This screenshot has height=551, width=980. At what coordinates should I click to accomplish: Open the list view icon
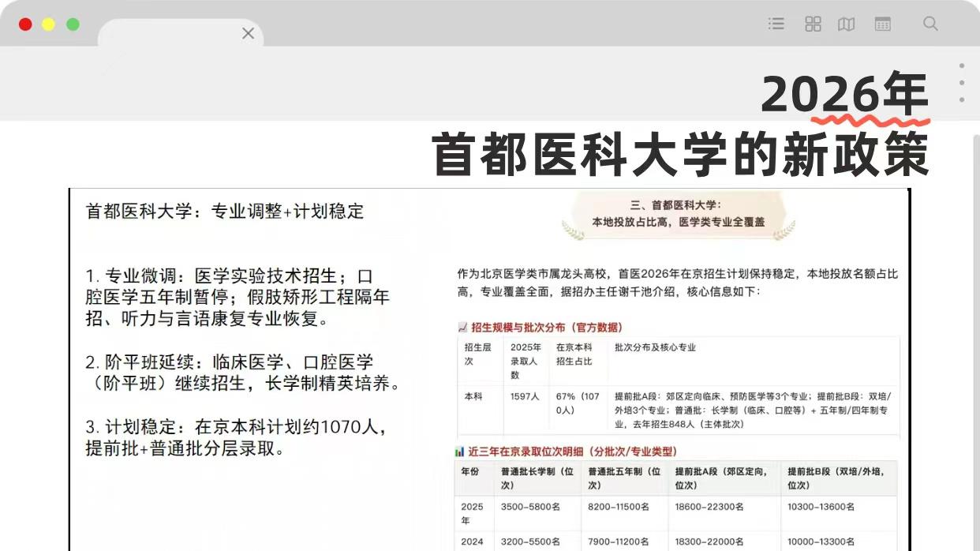(x=776, y=24)
